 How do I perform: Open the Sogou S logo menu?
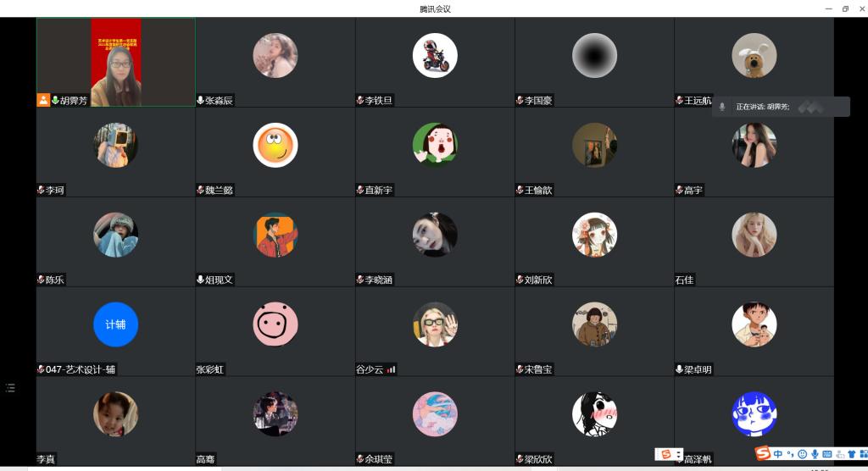[x=763, y=453]
